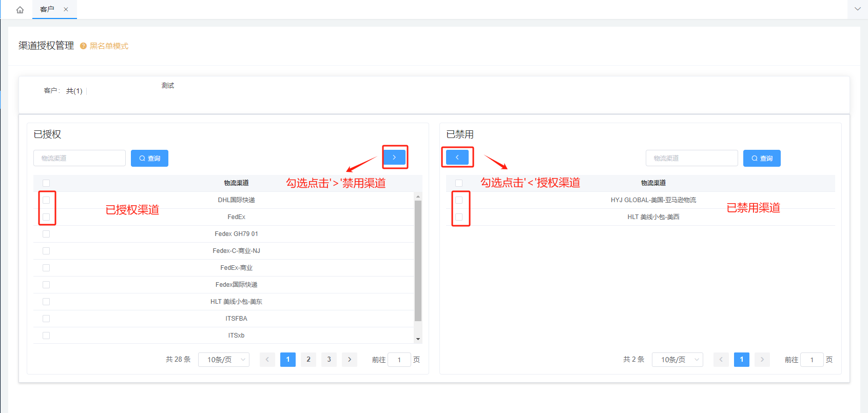
Task: Click 查询 button in authorized panel
Action: click(x=149, y=159)
